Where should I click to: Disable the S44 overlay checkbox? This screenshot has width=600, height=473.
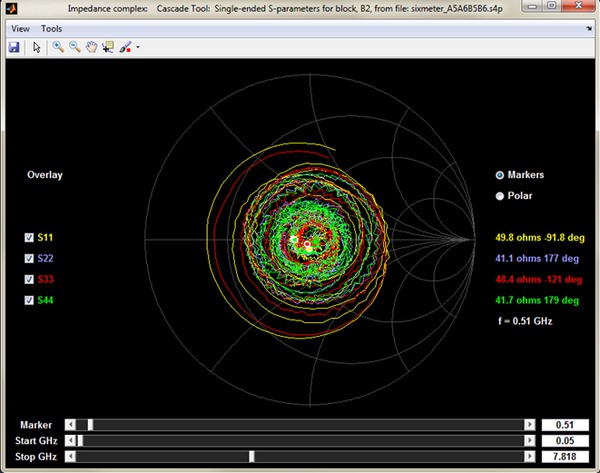click(29, 300)
